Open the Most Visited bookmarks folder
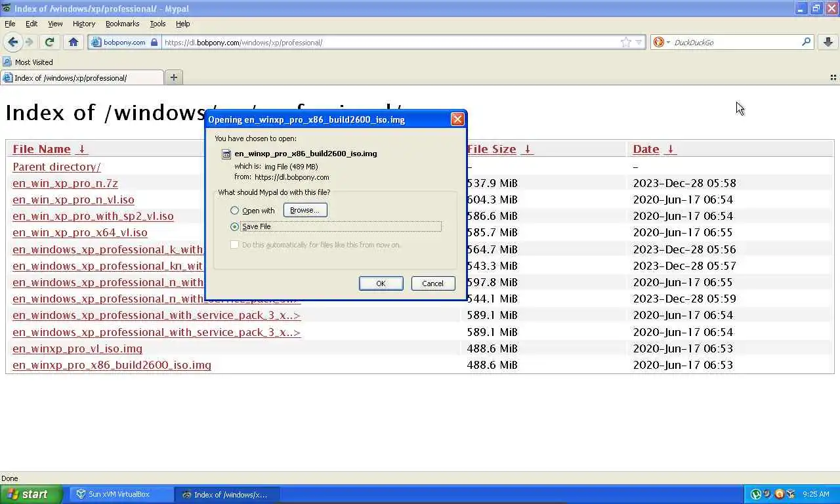 tap(28, 62)
